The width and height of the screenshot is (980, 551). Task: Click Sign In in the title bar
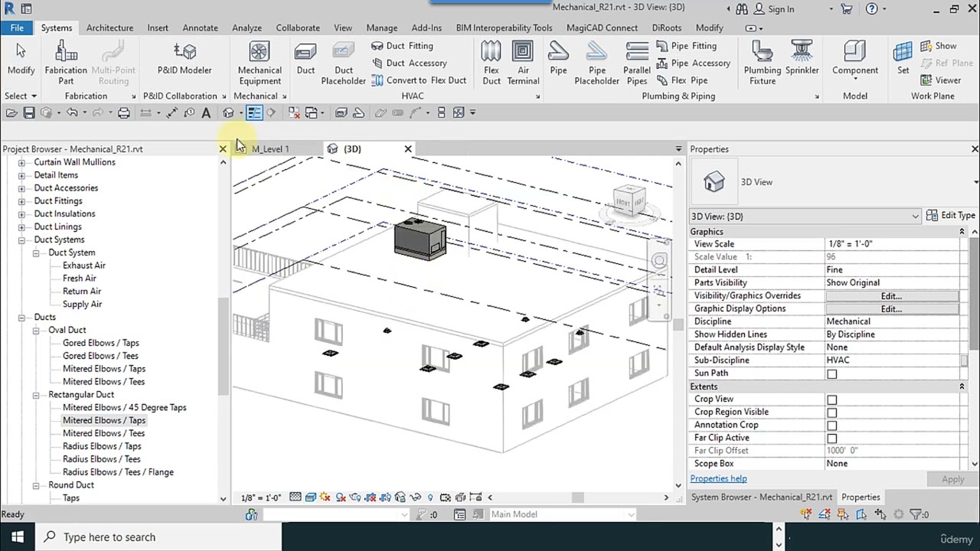click(x=774, y=9)
